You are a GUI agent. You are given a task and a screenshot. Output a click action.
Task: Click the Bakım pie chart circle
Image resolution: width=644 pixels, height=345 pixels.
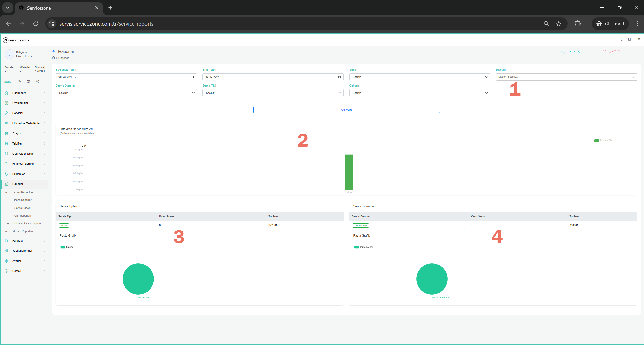[x=138, y=279]
